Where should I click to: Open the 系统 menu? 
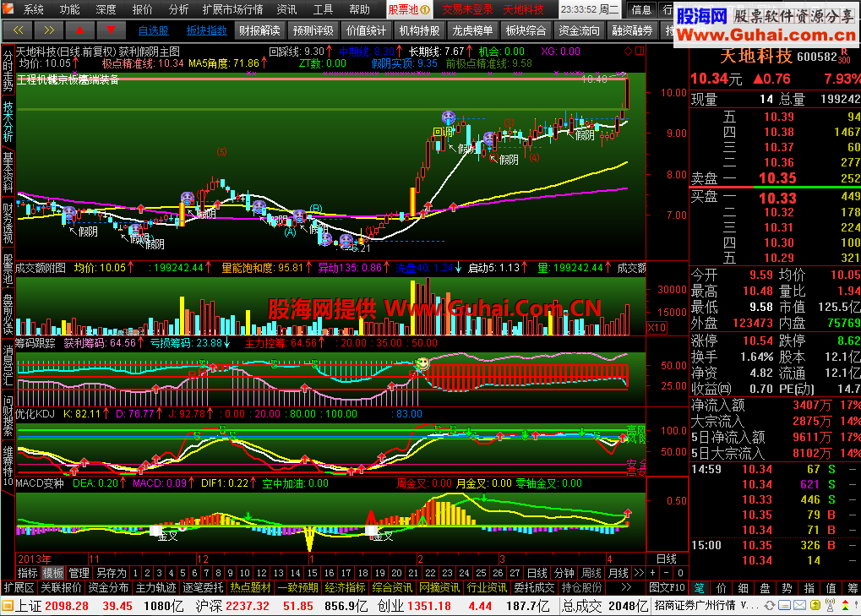tap(33, 9)
